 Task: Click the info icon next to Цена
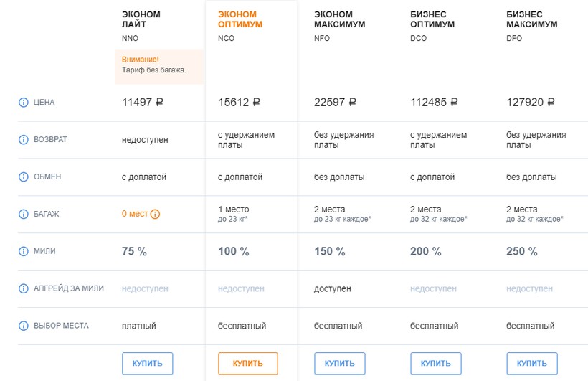point(24,103)
